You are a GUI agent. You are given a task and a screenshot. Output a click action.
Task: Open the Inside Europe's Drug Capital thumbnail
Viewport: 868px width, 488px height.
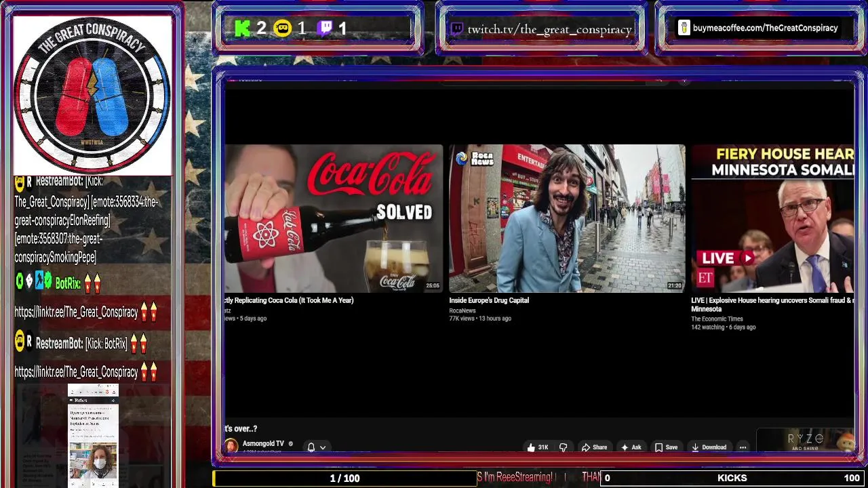(567, 218)
